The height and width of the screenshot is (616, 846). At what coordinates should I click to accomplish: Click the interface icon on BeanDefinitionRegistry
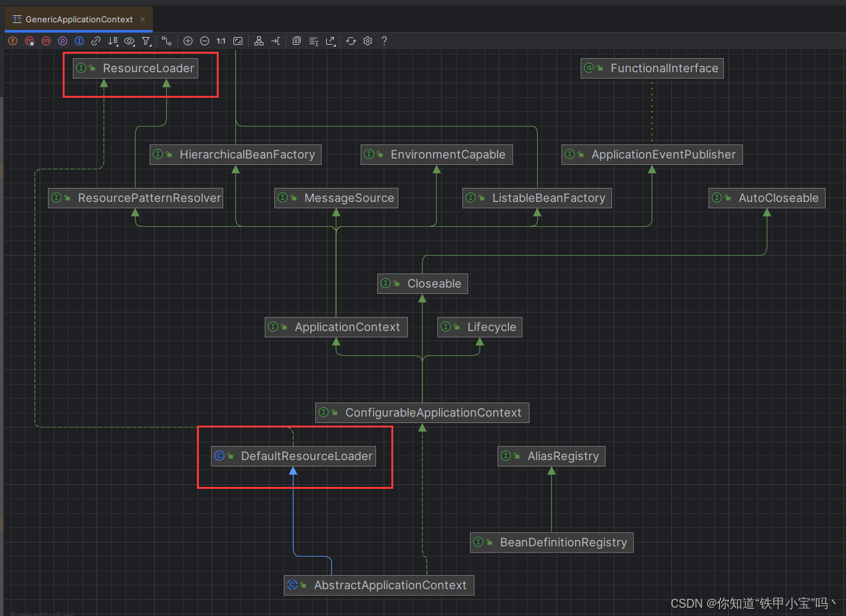coord(478,542)
